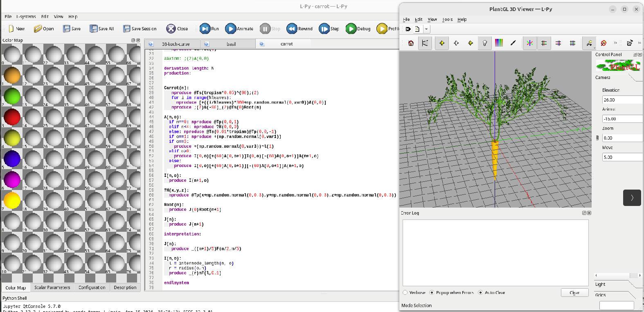Click the Run icon in L-Py toolbar
This screenshot has width=644, height=312.
pyautogui.click(x=205, y=29)
